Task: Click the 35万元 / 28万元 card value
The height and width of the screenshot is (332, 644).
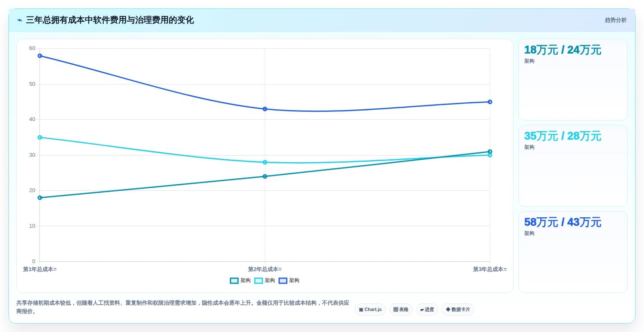Action: (563, 136)
